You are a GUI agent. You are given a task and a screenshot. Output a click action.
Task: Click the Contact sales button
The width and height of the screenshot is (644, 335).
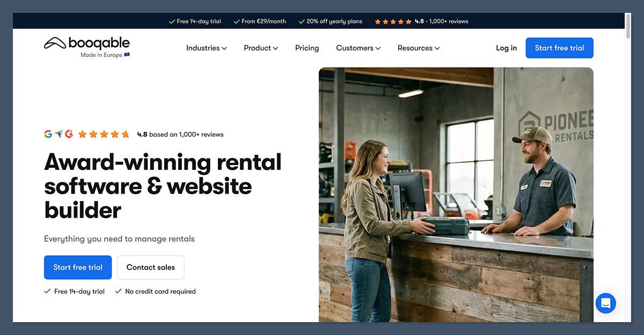150,267
